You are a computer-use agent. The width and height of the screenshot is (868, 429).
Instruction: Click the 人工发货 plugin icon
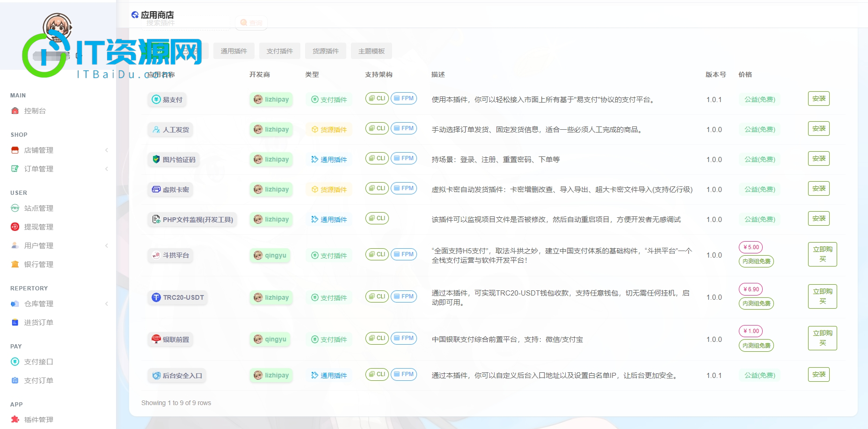click(156, 129)
